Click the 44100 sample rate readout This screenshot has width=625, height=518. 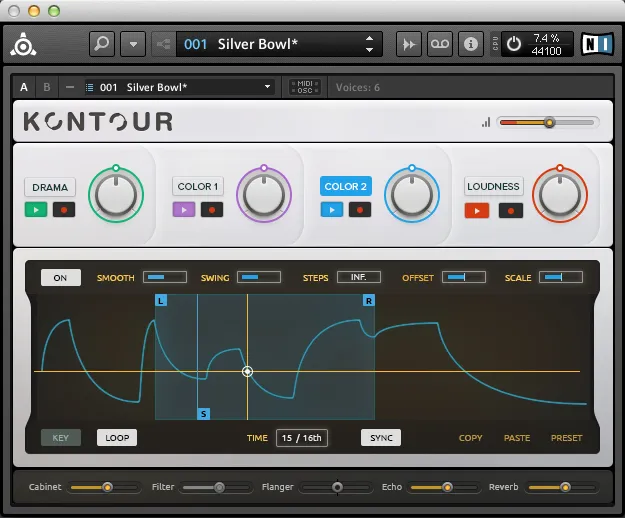point(546,51)
